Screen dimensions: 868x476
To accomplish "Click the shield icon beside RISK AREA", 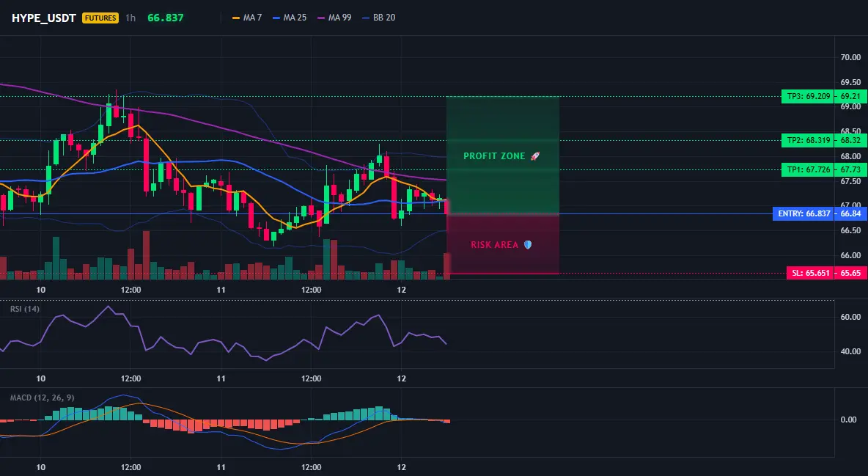I will coord(528,244).
